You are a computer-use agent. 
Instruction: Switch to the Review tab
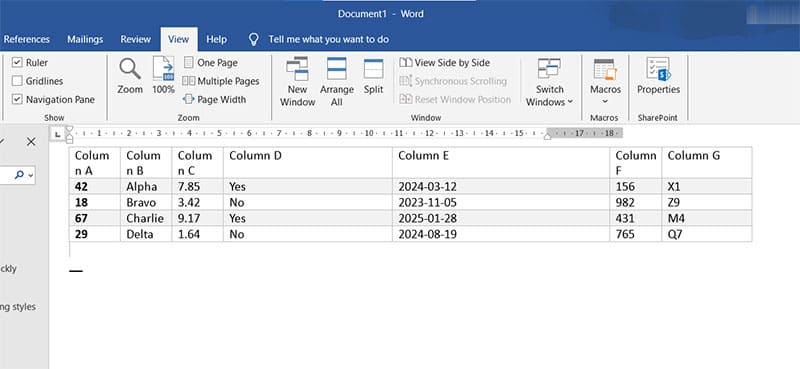coord(136,39)
